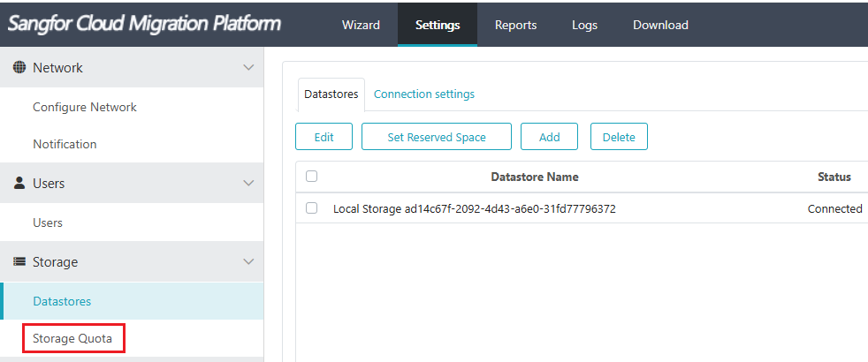This screenshot has width=868, height=362.
Task: Click the Connected status cell
Action: pos(834,209)
